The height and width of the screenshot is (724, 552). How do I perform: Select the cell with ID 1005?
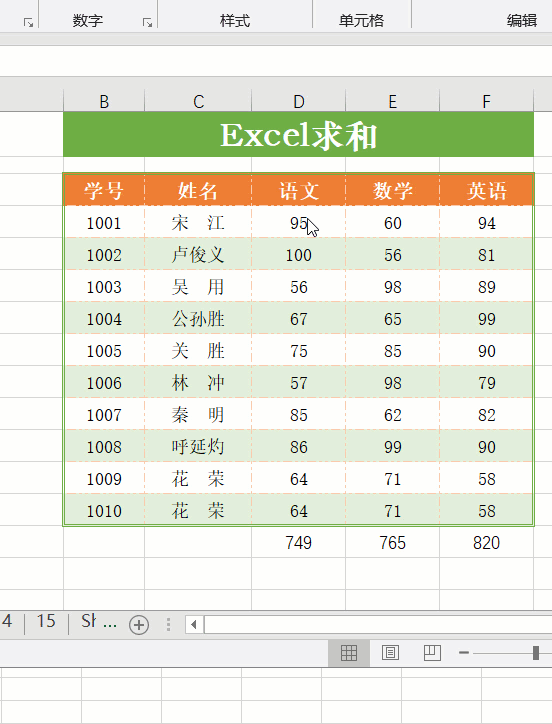[104, 350]
